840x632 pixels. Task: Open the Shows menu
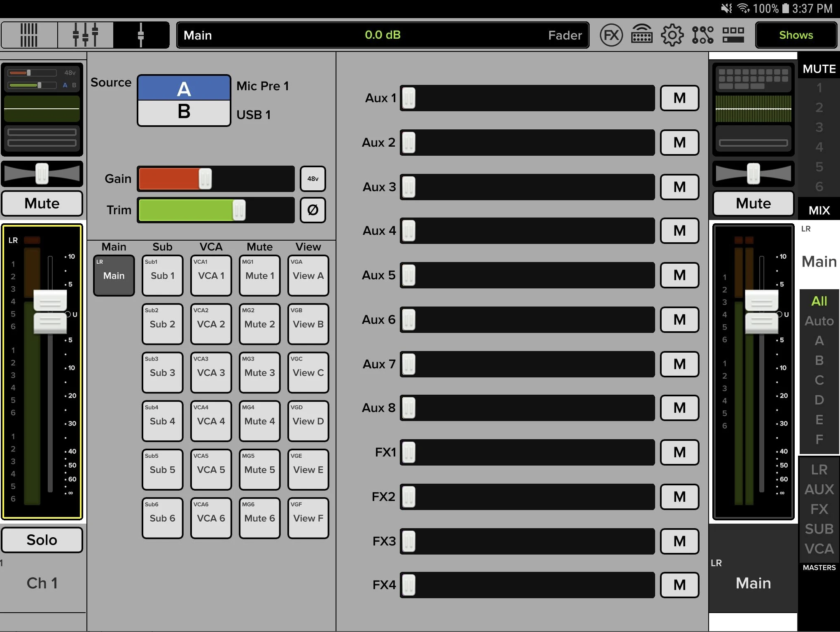pos(796,35)
